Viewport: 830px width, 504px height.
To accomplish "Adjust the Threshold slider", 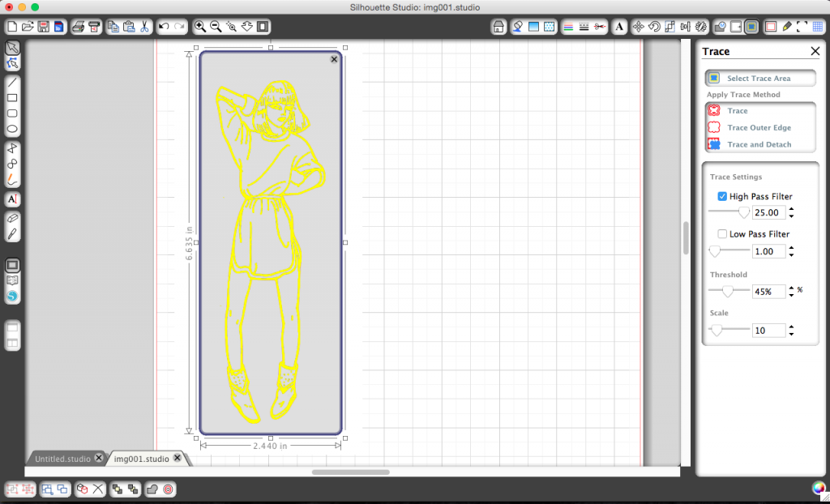I will point(728,291).
